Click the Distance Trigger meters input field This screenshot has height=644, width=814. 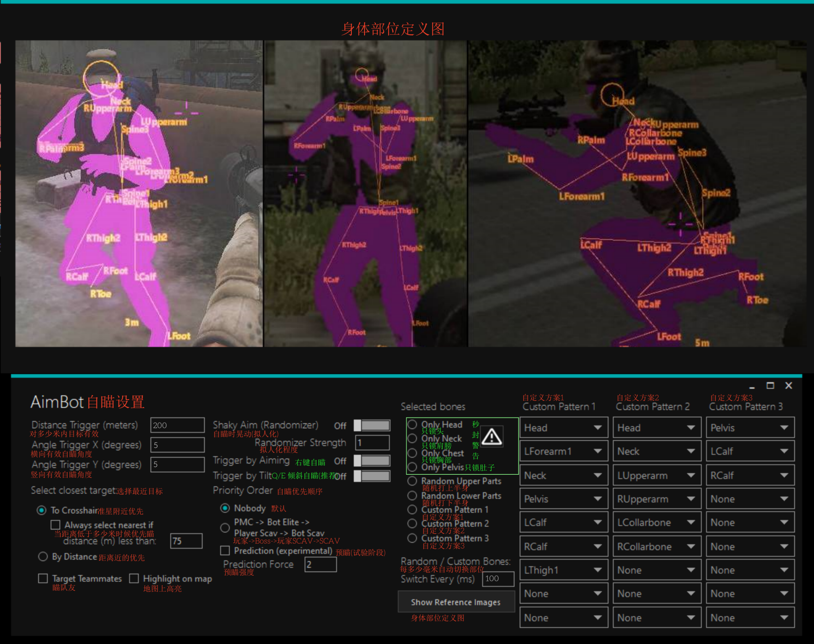177,425
